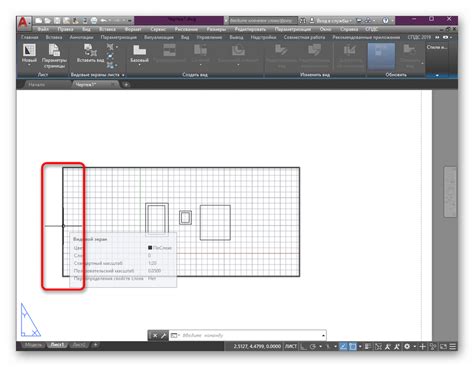Viewport: 474px width, 367px height.
Task: Close the command line with the X icon
Action: click(155, 335)
